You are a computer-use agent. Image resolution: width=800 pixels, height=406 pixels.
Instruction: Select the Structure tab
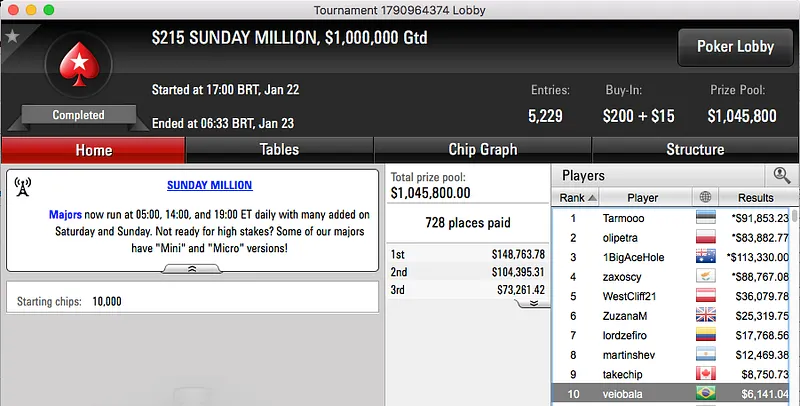pos(695,150)
